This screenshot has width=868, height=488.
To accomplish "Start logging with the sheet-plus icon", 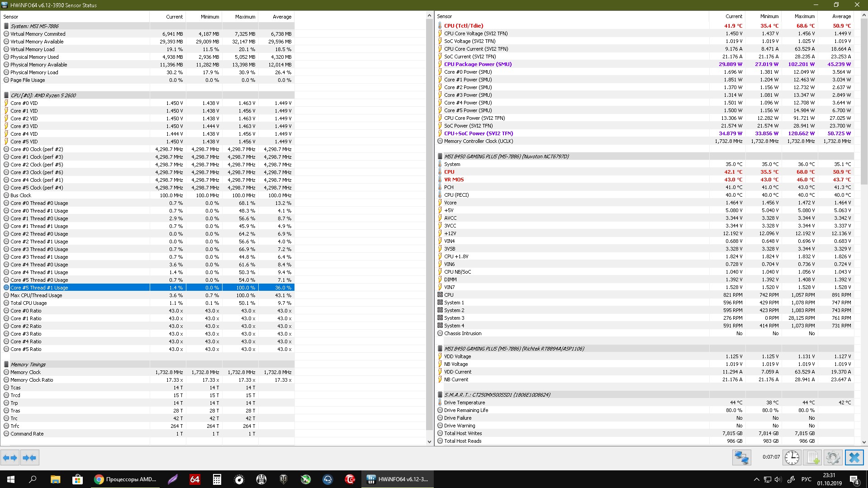I will click(812, 458).
